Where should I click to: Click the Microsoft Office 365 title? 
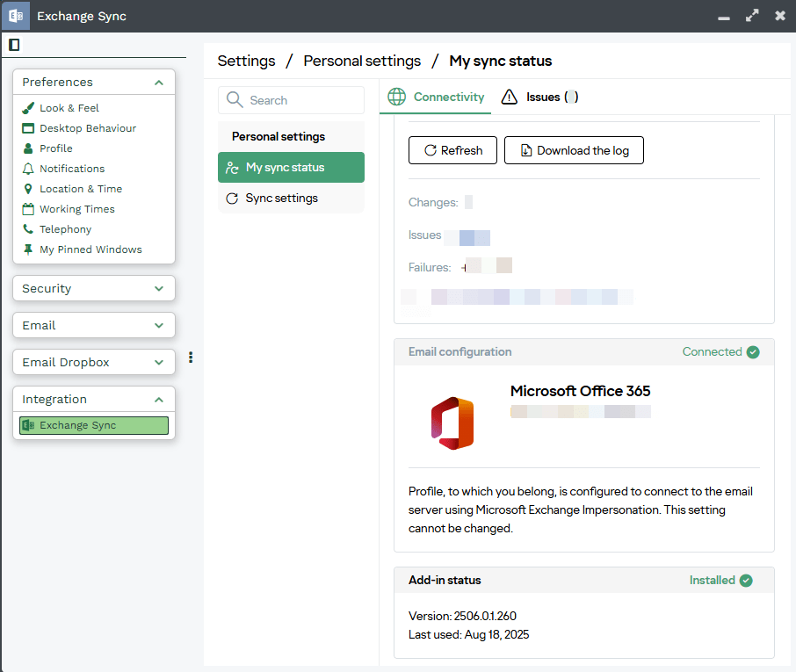580,391
